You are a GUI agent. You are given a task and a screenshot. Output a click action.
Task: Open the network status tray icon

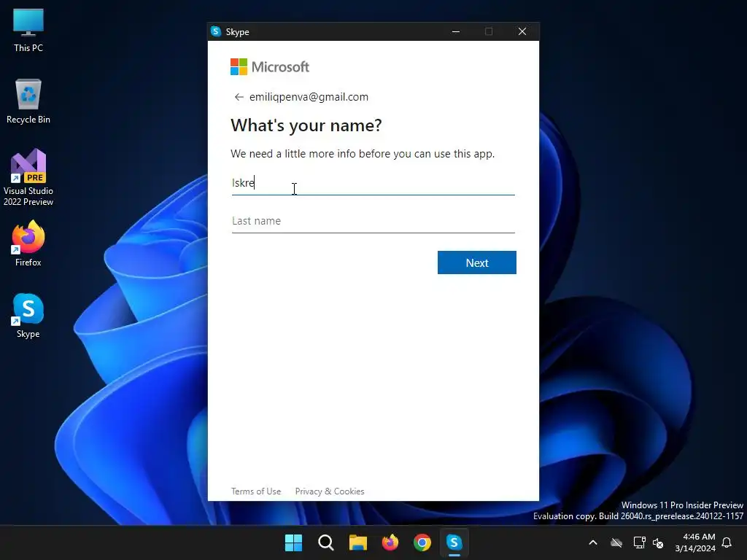639,542
